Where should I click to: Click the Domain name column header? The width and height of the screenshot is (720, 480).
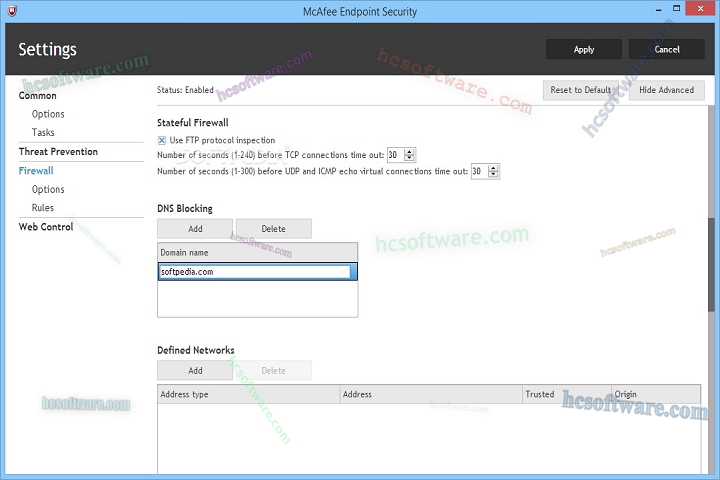[x=258, y=253]
